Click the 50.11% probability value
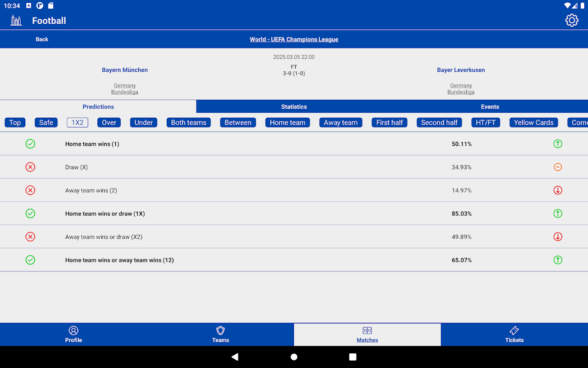The height and width of the screenshot is (368, 588). 462,144
